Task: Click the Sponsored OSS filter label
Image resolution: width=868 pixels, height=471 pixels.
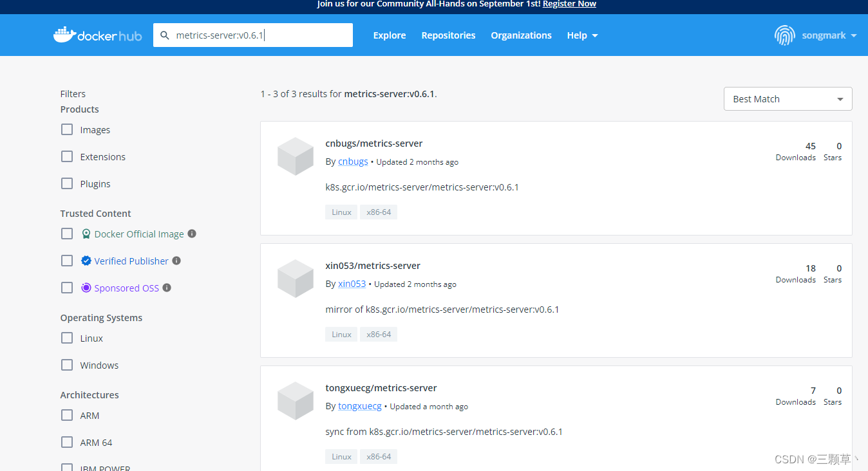Action: point(126,288)
